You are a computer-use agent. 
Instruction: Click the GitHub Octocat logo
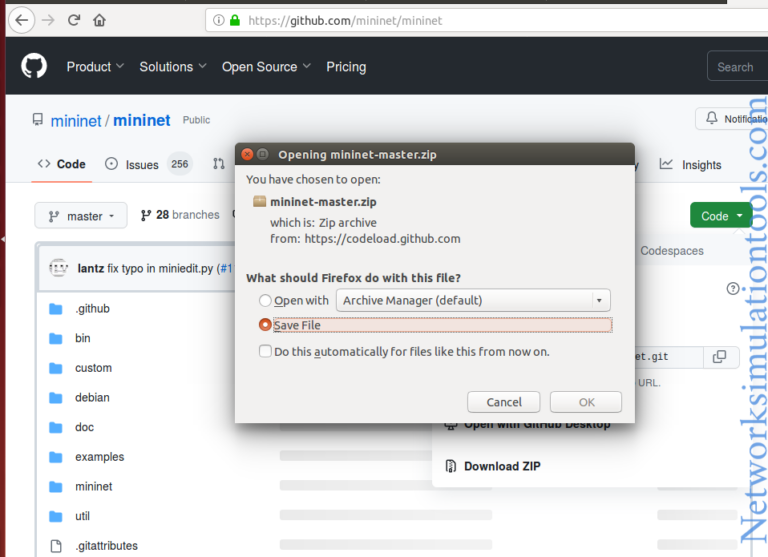pos(34,67)
